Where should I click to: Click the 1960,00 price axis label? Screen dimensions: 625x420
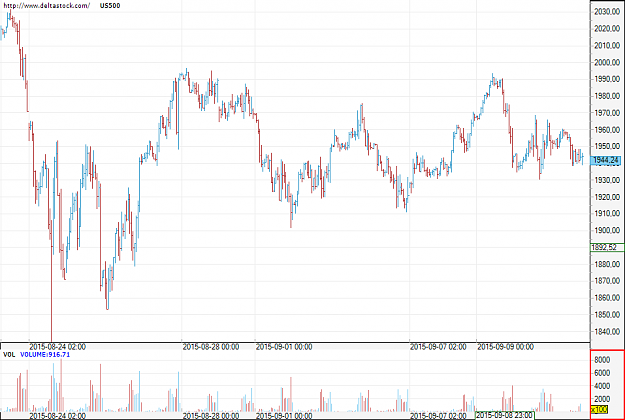click(x=607, y=130)
